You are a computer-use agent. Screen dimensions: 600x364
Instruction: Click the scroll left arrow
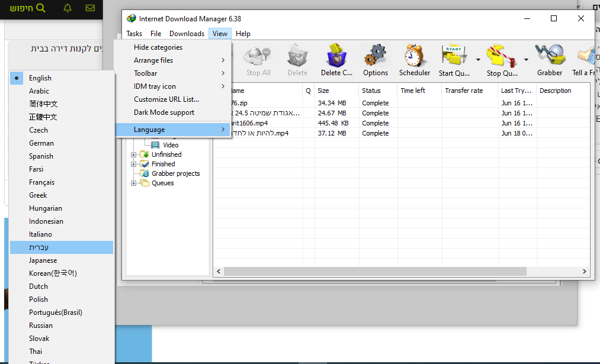tap(219, 272)
